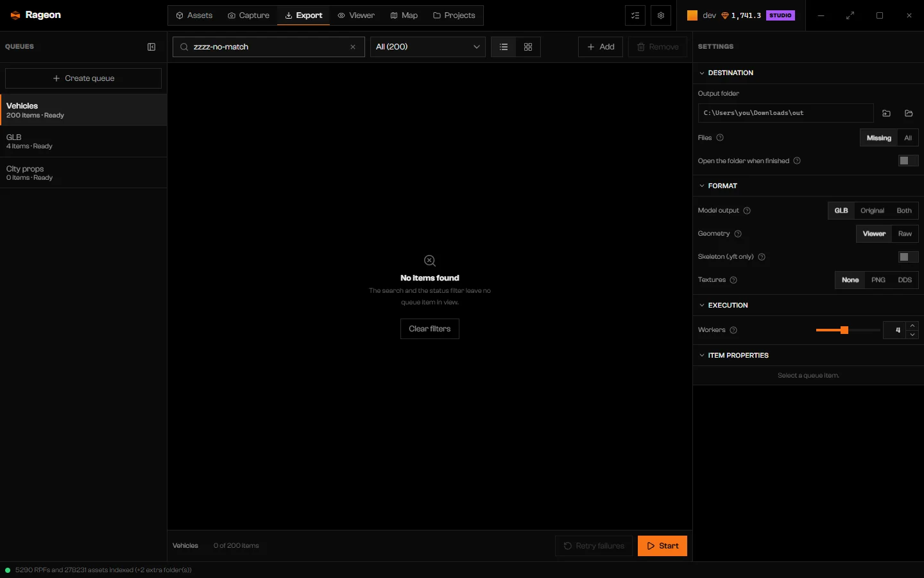Image resolution: width=924 pixels, height=578 pixels.
Task: Show help for Open the folder when finished
Action: pyautogui.click(x=797, y=161)
